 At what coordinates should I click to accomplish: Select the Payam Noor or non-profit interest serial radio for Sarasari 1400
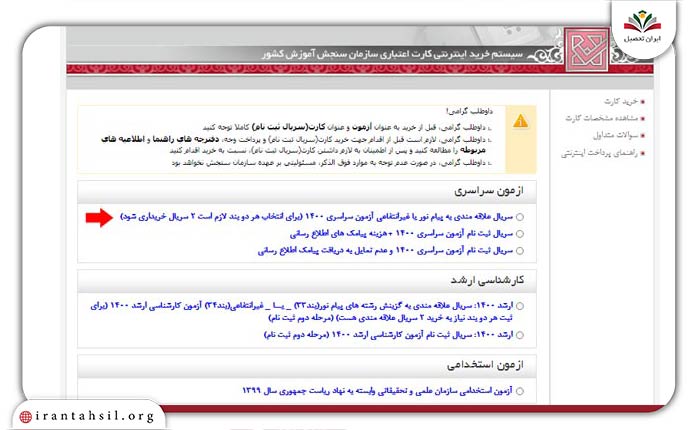click(x=520, y=217)
